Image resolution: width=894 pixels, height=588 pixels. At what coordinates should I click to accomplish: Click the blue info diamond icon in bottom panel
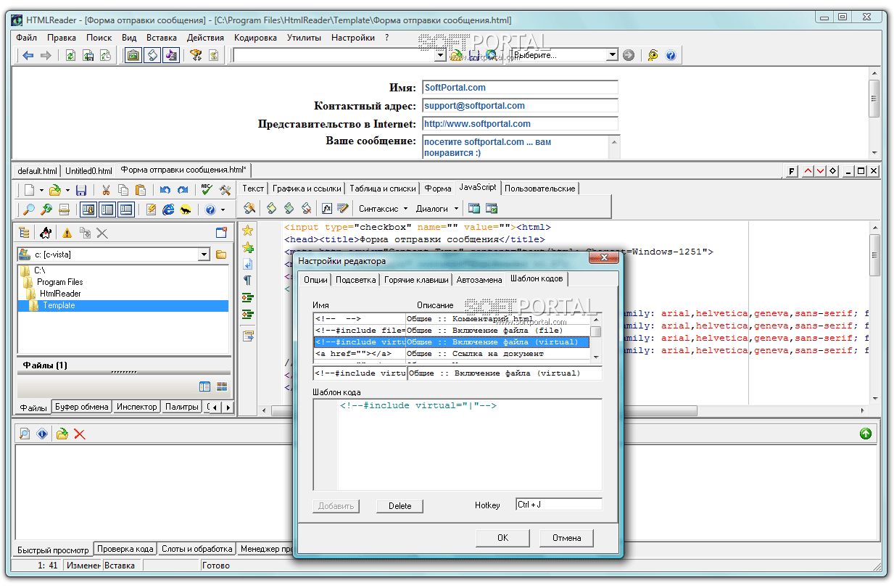click(x=42, y=434)
